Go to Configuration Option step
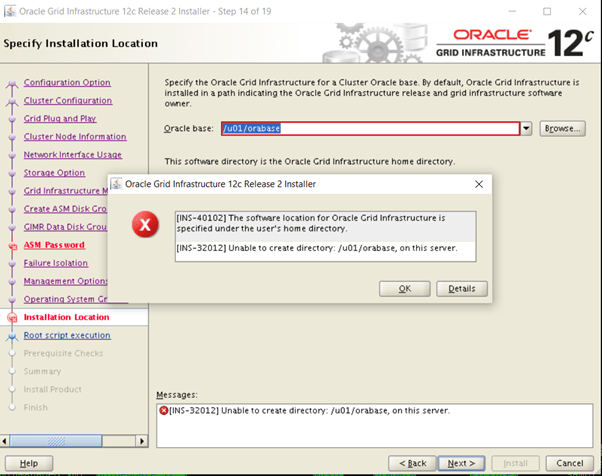This screenshot has height=476, width=602. (67, 83)
